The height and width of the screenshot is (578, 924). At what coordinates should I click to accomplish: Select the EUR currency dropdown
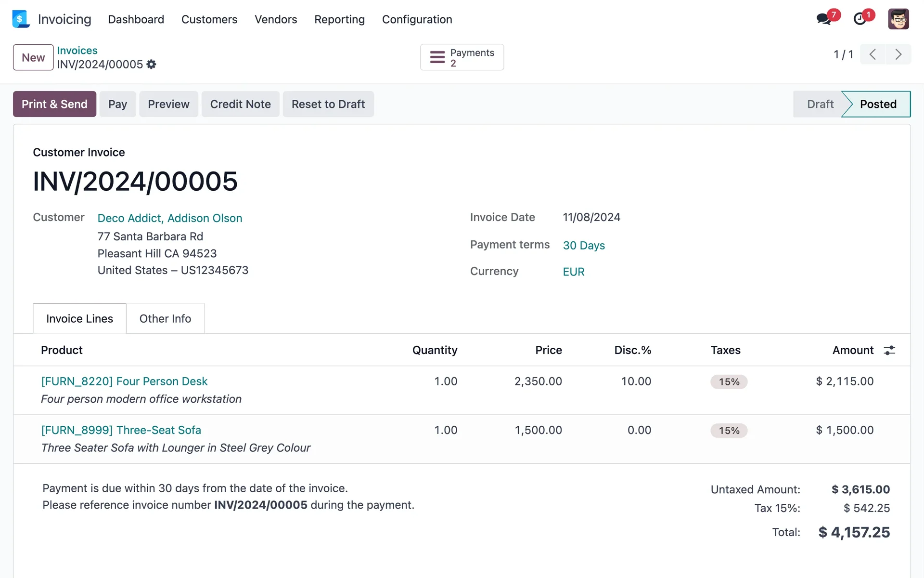(x=573, y=271)
